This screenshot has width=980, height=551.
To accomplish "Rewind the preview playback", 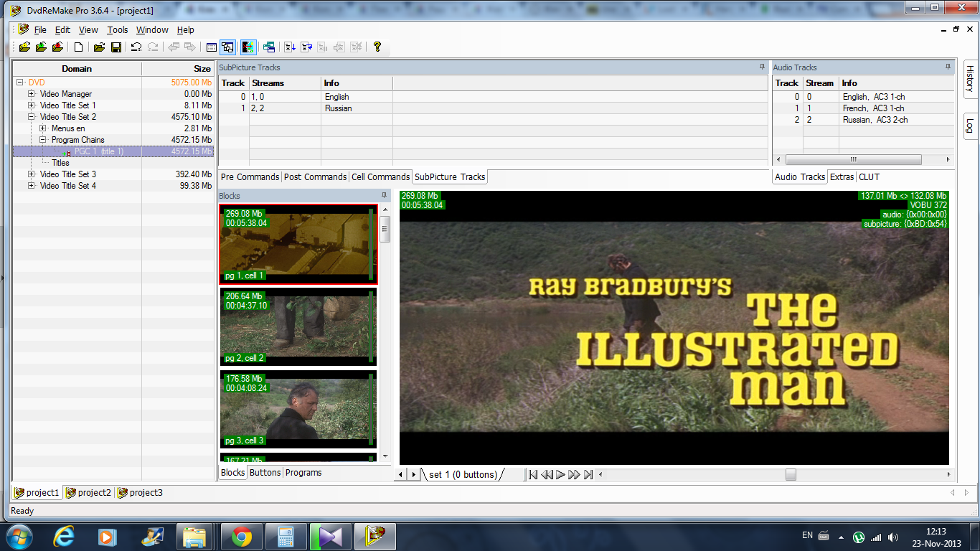I will [x=547, y=474].
